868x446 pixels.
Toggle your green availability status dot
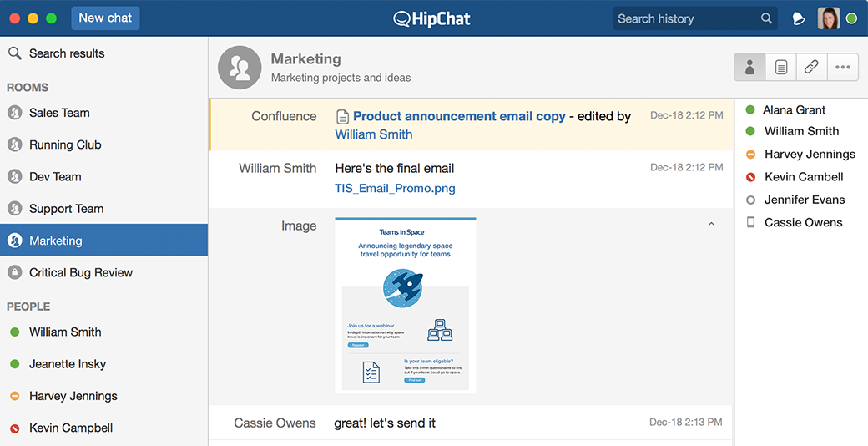851,19
